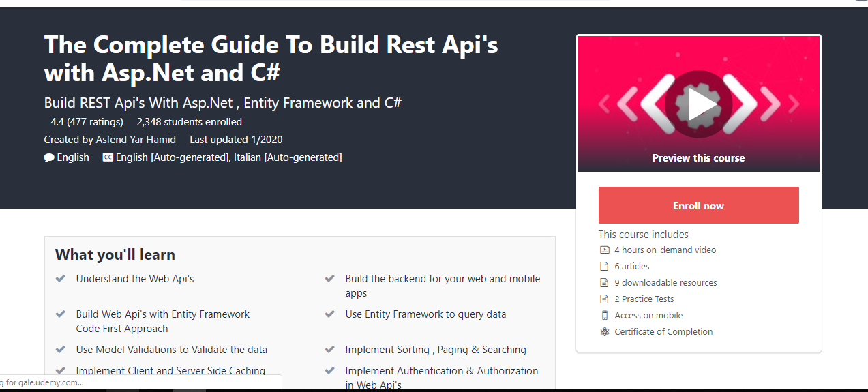Image resolution: width=868 pixels, height=392 pixels.
Task: Click the 2,348 students enrolled text
Action: 190,122
